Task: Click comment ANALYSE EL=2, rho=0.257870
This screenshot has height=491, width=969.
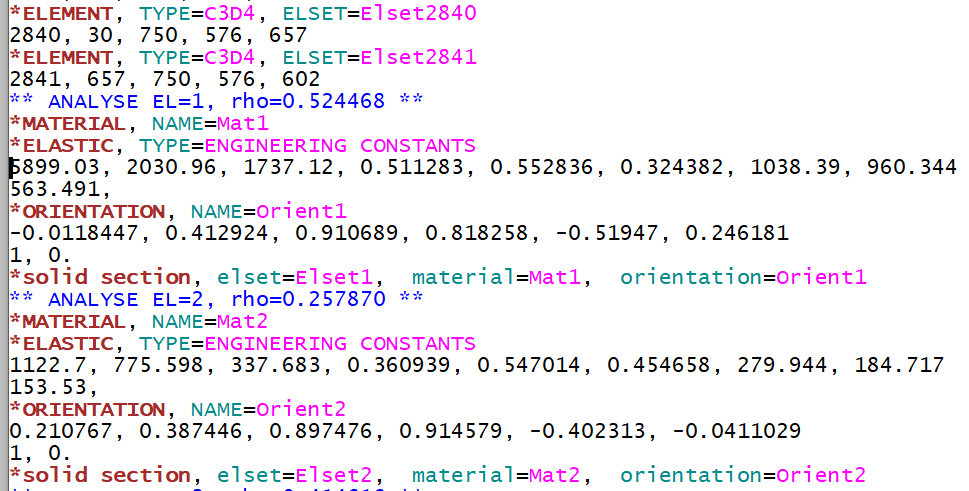Action: pyautogui.click(x=216, y=299)
